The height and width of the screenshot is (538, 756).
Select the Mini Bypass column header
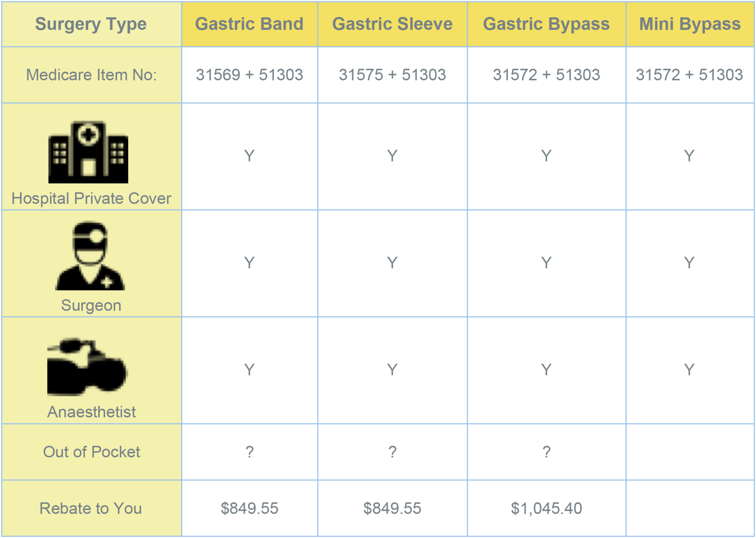click(x=690, y=24)
